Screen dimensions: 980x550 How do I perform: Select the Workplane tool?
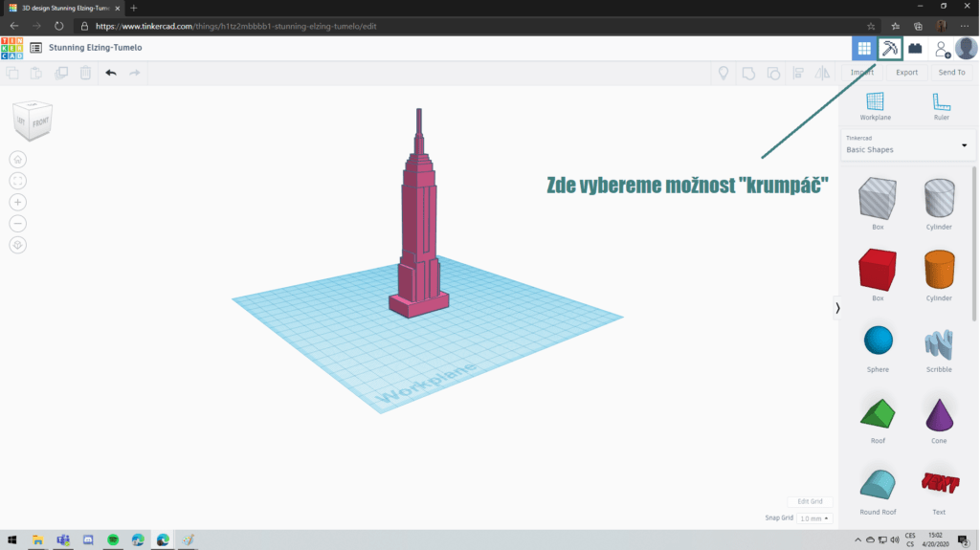click(x=875, y=105)
